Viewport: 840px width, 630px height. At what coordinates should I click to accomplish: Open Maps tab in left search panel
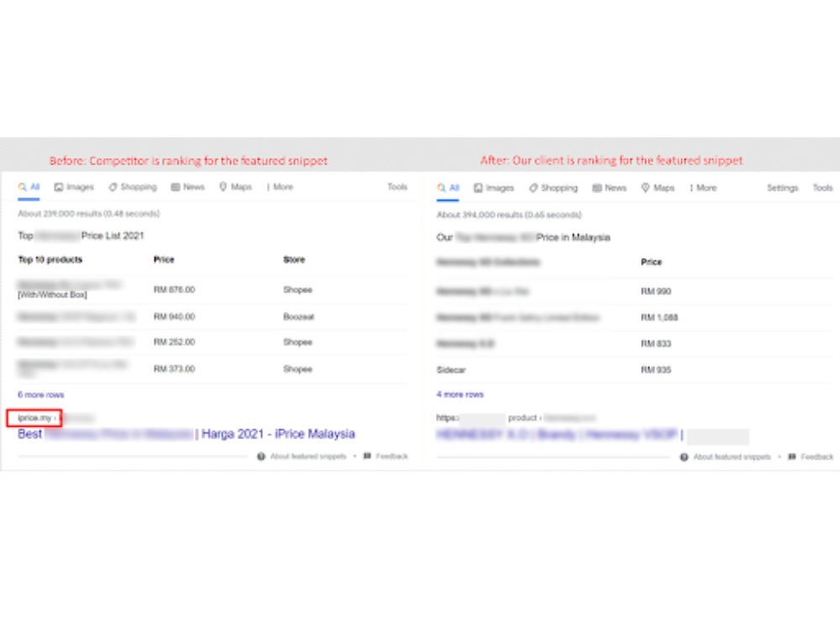tap(235, 187)
